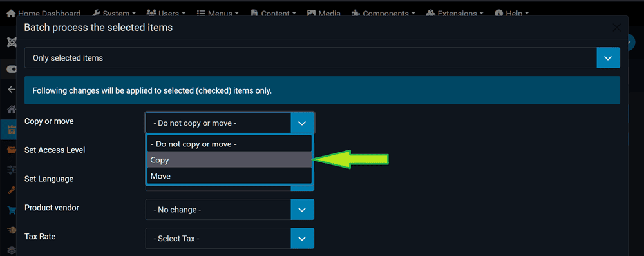
Task: Open the Product vendor '- No change -' dropdown
Action: coord(230,210)
